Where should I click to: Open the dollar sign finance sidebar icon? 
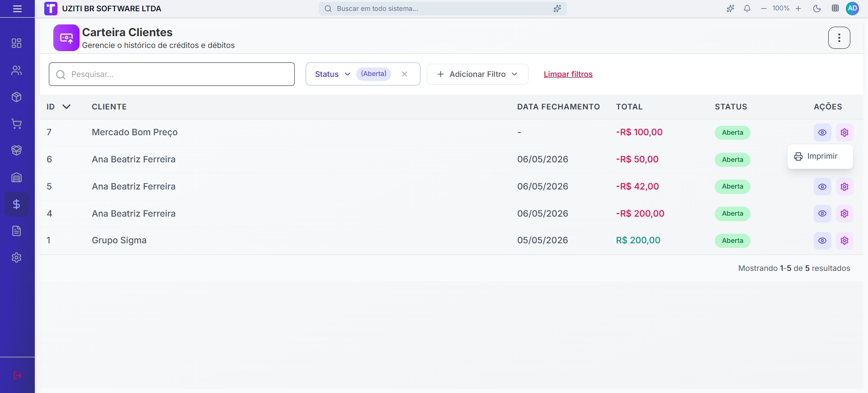tap(17, 204)
